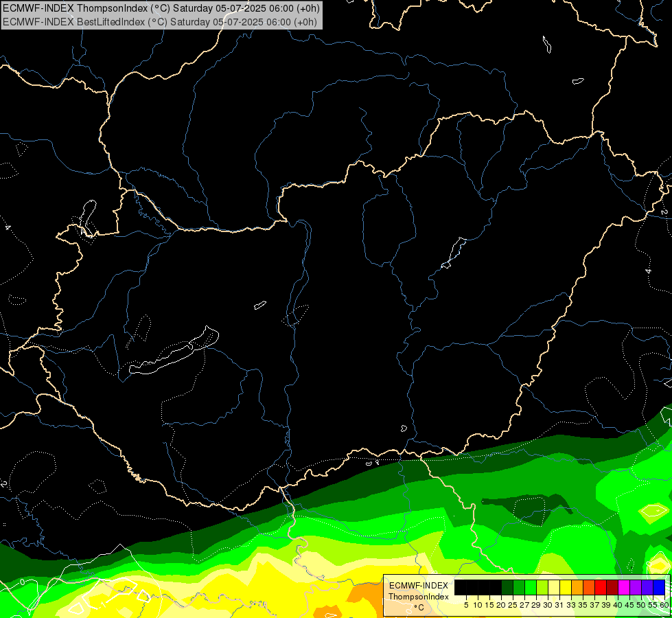Click the legend scale value 60

coord(664,605)
